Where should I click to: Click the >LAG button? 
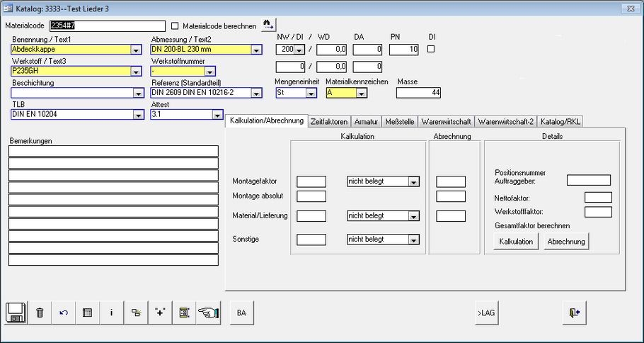point(485,313)
